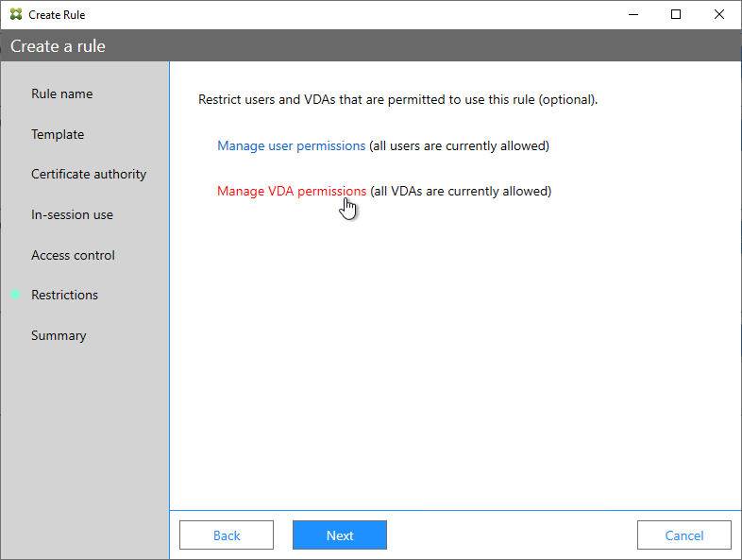
Task: Jump to the In-session use step
Action: (72, 215)
